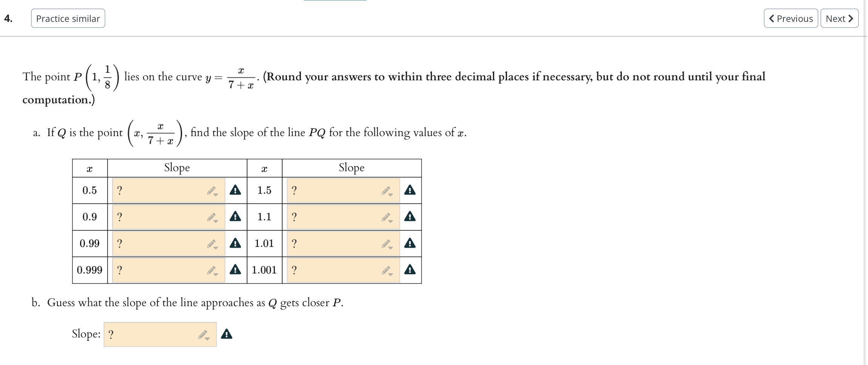Go to the Next problem
Viewport: 868px width, 365px height.
839,18
